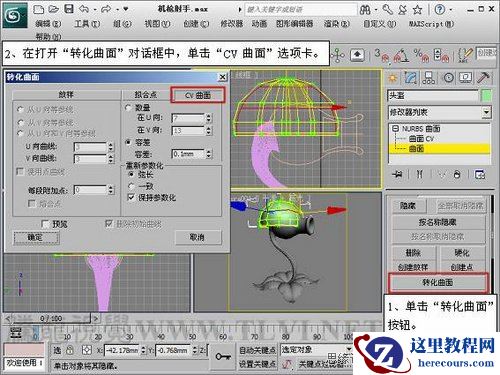Click the 创建放样 button
500x375 pixels.
point(413,267)
